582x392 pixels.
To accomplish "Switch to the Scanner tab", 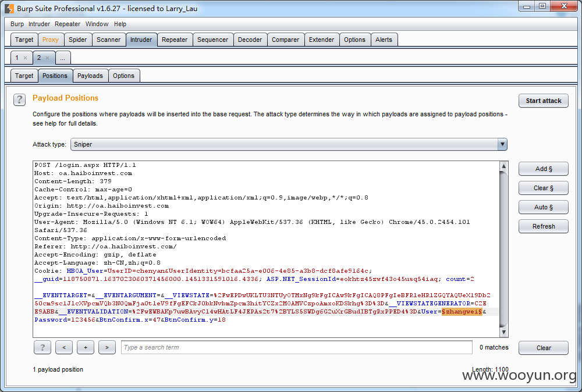I will (108, 40).
